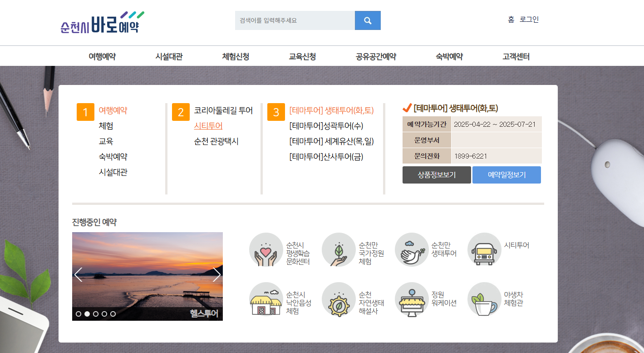Select fourth carousel dot indicator
644x353 pixels.
104,314
